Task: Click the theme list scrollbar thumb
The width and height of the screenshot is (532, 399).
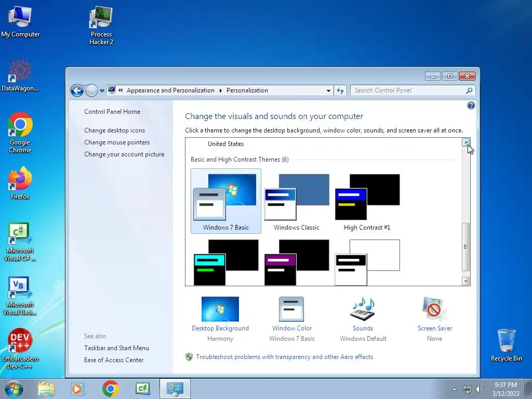Action: 466,247
